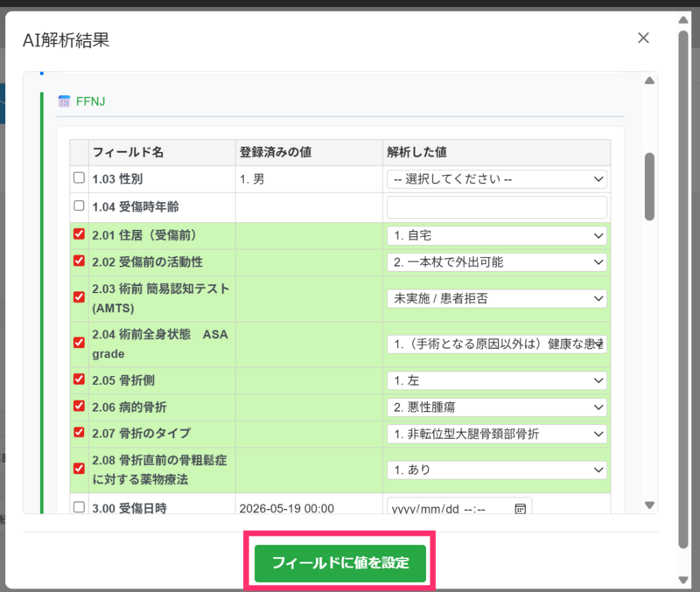Click the FFNJ section heading link
Image resolution: width=700 pixels, height=592 pixels.
click(x=91, y=101)
